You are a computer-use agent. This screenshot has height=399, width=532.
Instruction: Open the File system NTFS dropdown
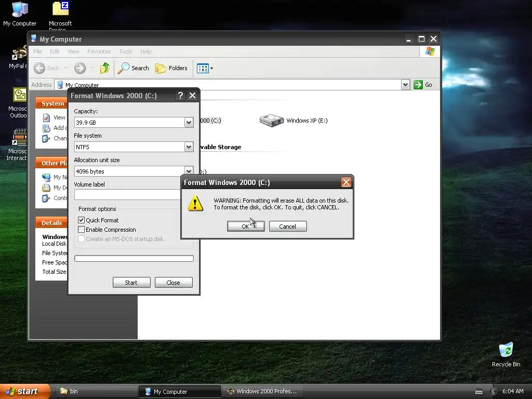click(x=189, y=147)
